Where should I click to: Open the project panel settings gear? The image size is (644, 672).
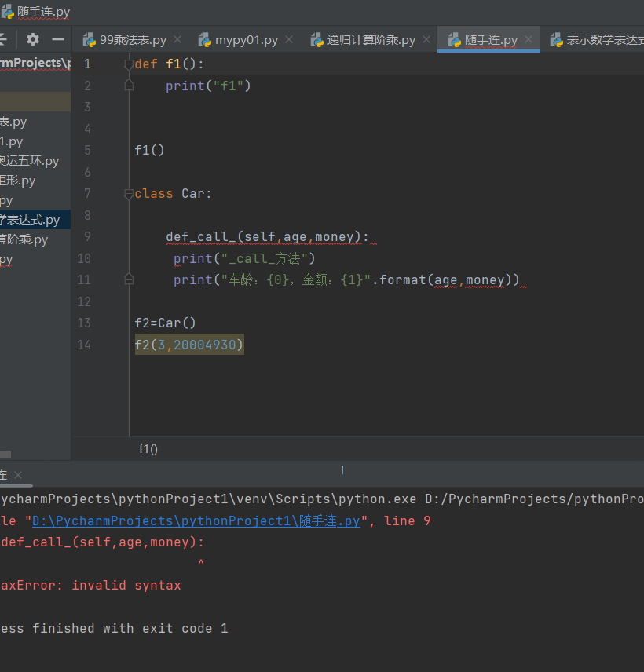tap(32, 39)
